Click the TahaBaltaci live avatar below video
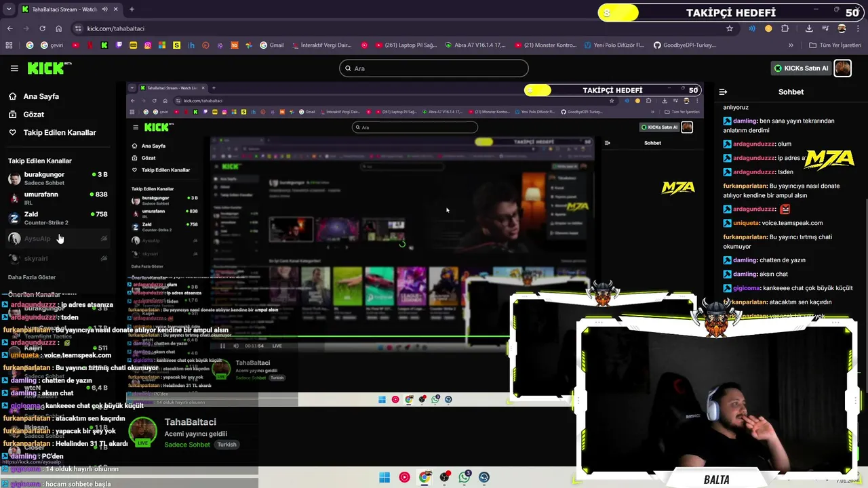The image size is (868, 488). (x=142, y=432)
